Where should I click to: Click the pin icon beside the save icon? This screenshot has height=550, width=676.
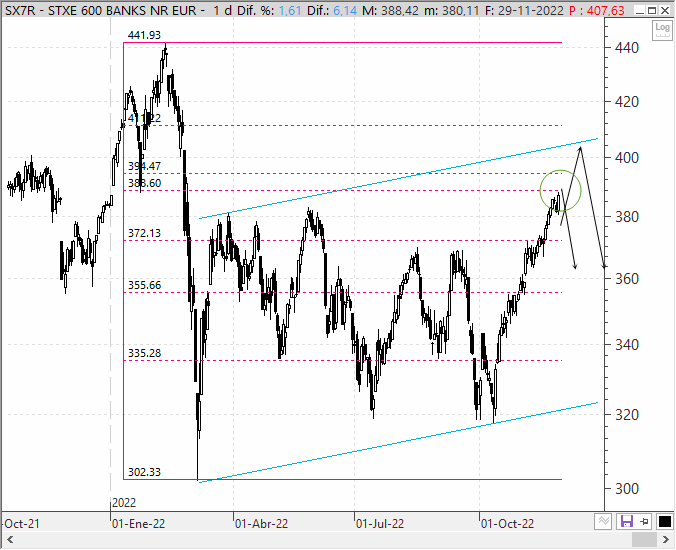tap(645, 522)
